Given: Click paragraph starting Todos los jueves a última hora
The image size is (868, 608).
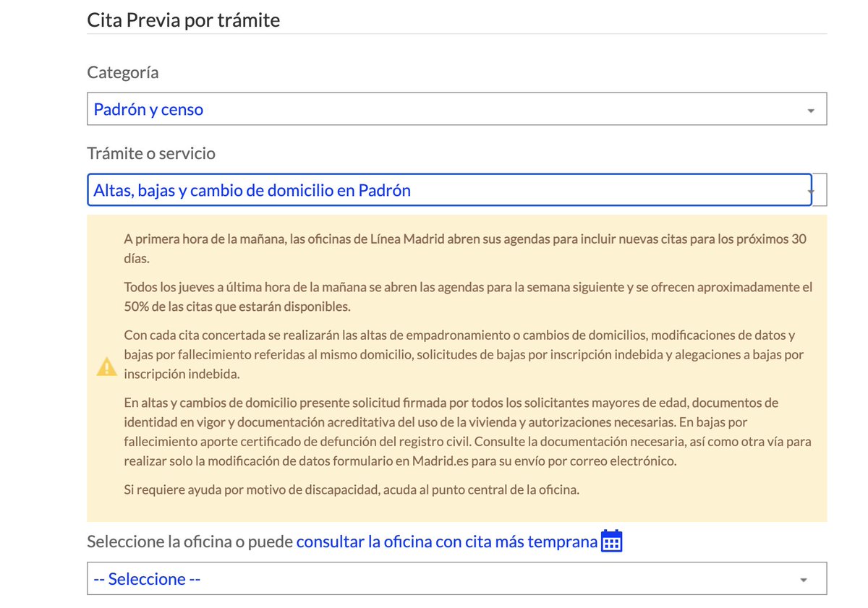Looking at the screenshot, I should click(x=468, y=296).
